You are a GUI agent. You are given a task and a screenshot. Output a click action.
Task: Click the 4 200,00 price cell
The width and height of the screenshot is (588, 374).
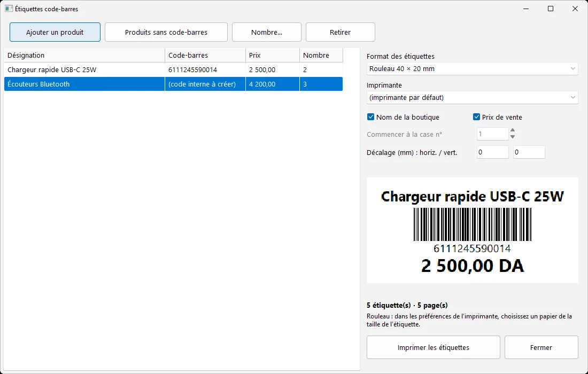coord(273,84)
